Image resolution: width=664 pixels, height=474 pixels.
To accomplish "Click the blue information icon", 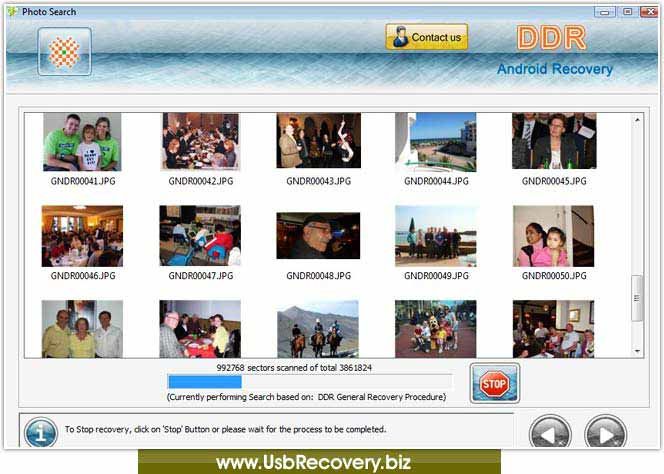I will (41, 433).
